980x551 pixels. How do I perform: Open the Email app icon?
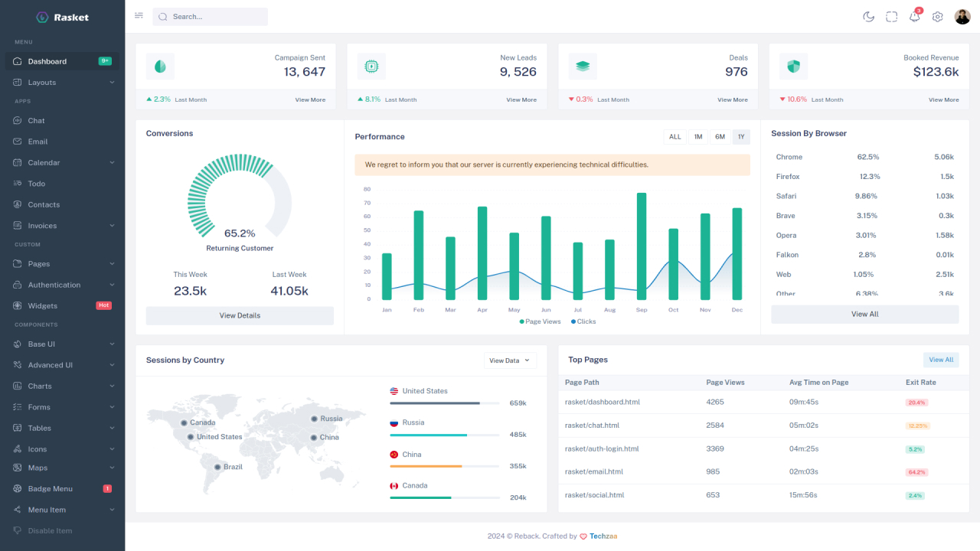(x=18, y=141)
